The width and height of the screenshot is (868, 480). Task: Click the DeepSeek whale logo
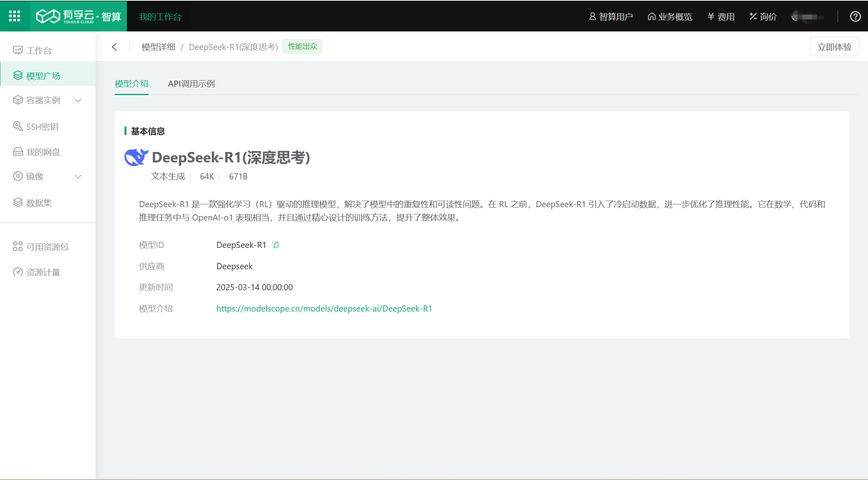(x=136, y=157)
